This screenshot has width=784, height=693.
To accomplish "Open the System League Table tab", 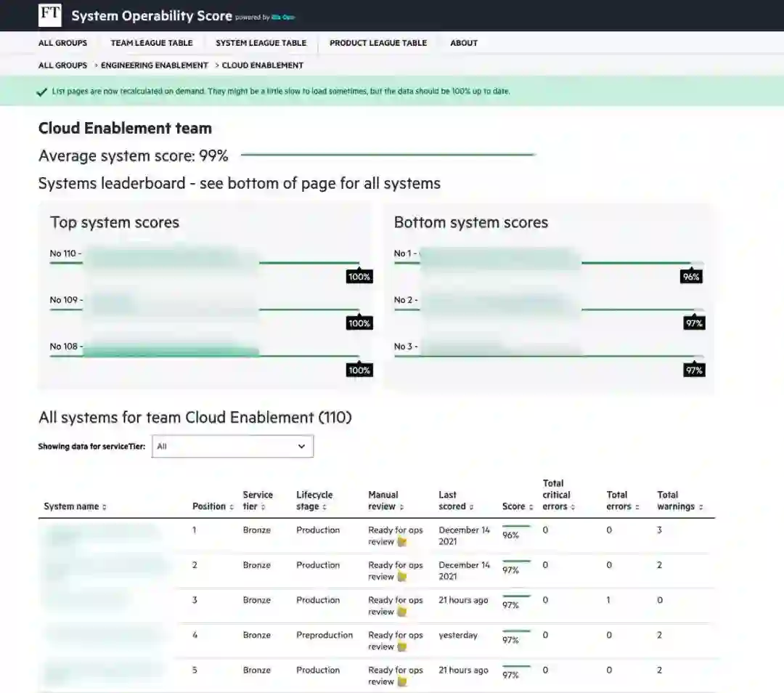I will (x=261, y=43).
